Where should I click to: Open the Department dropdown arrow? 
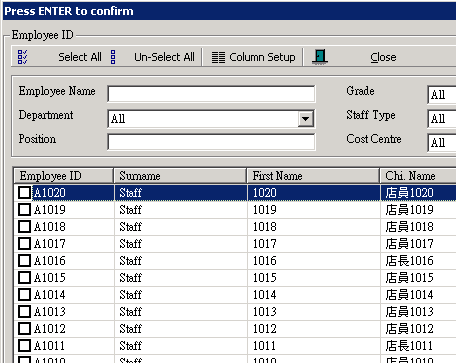(x=306, y=119)
